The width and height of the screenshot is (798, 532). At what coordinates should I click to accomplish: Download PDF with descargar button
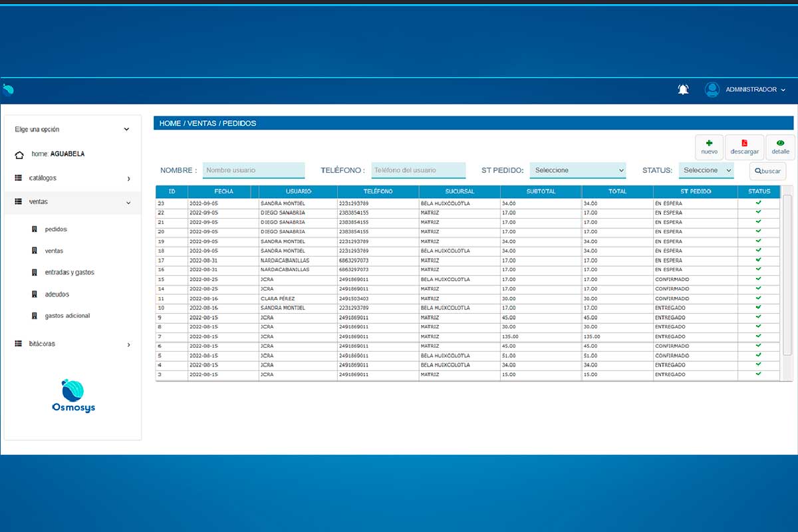[x=744, y=147]
